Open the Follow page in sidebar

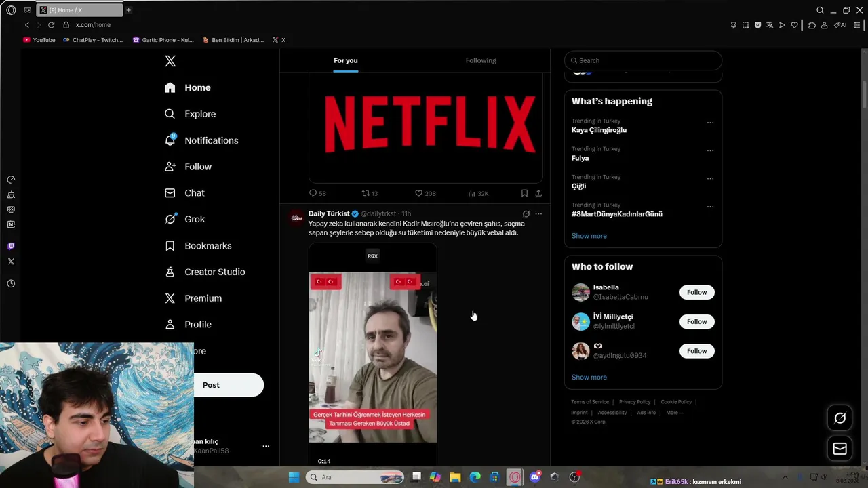[189, 167]
